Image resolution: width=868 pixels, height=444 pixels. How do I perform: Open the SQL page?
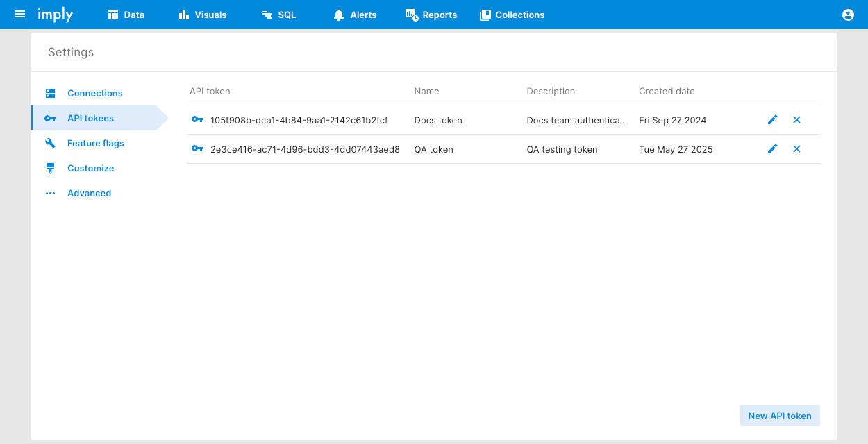(279, 15)
